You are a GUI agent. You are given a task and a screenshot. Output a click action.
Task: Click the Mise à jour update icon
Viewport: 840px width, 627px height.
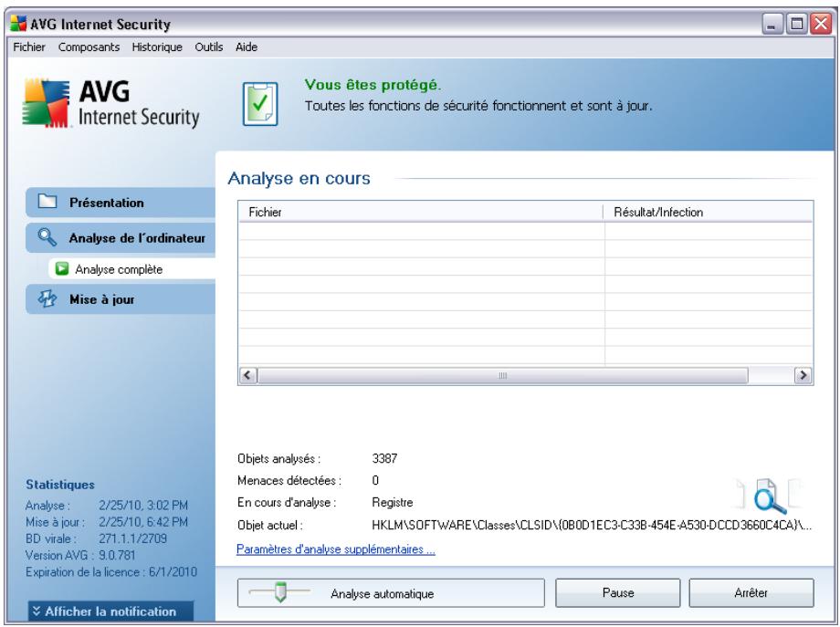47,298
